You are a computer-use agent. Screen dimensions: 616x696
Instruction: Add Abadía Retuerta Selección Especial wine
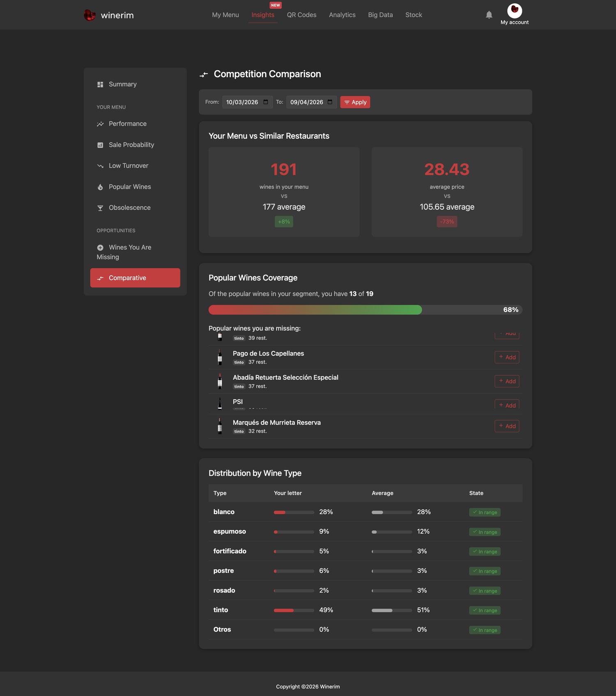click(507, 381)
